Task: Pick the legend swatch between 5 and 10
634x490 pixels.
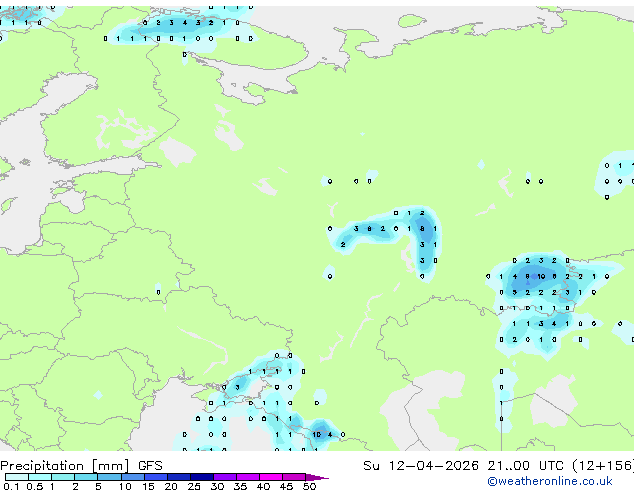Action: (x=109, y=477)
